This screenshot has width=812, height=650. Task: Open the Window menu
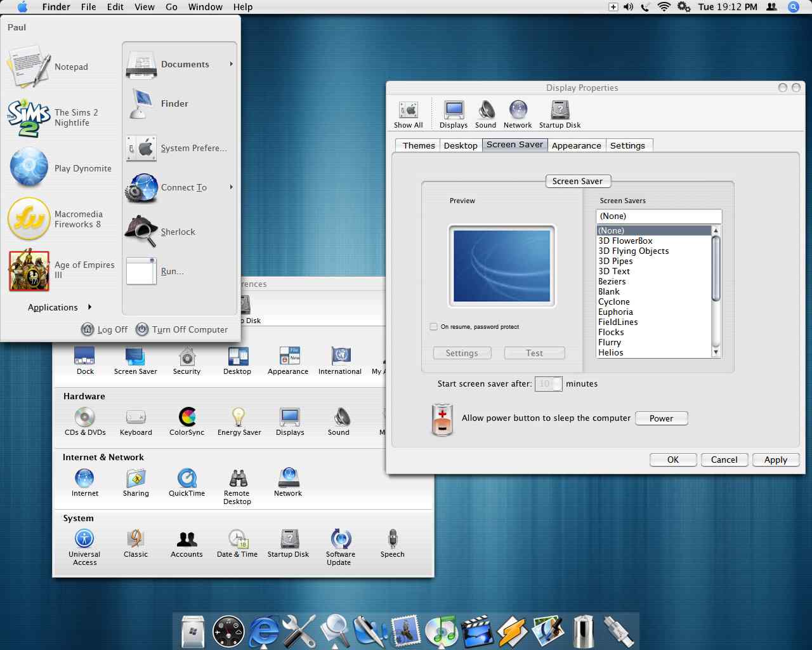[205, 7]
